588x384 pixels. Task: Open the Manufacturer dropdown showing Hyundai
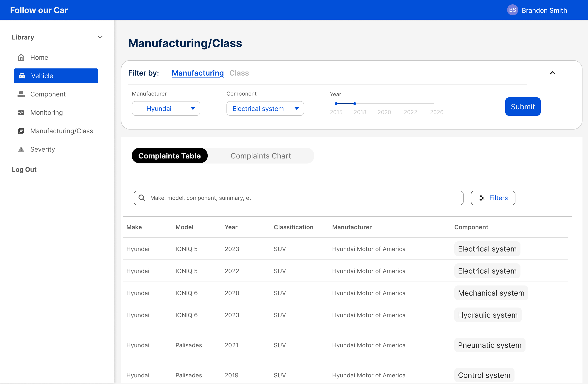pyautogui.click(x=166, y=108)
